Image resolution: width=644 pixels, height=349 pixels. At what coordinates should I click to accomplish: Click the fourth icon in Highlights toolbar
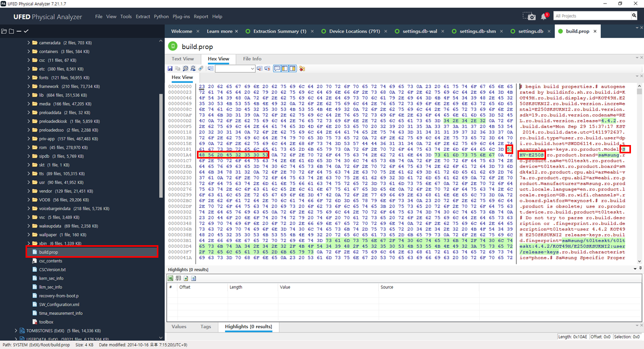193,278
